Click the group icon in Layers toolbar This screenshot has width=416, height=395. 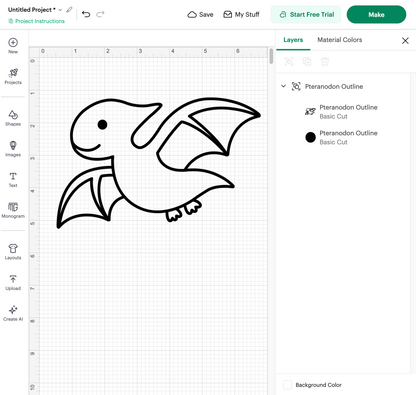pos(289,61)
